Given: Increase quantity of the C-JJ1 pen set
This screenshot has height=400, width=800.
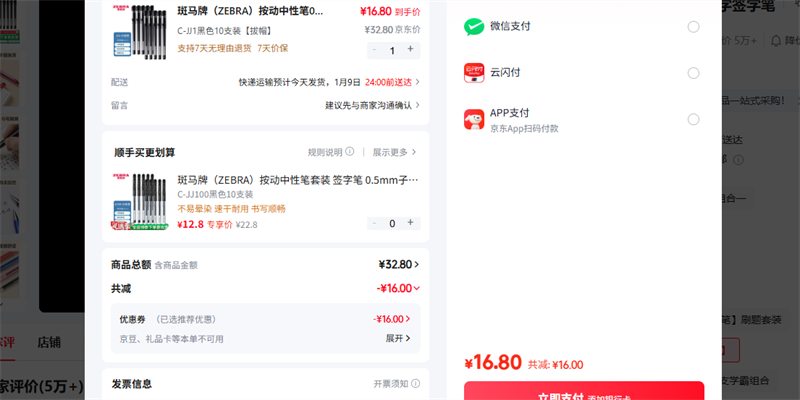Looking at the screenshot, I should (410, 50).
